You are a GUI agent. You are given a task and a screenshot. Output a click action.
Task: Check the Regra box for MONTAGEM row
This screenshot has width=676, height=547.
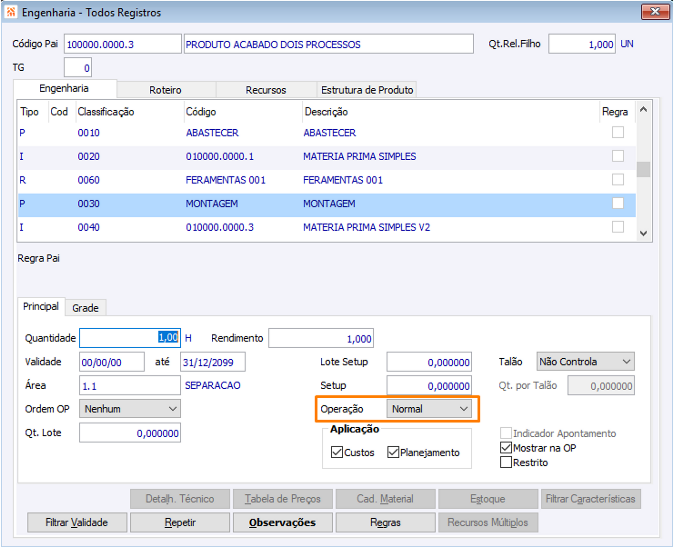(618, 204)
